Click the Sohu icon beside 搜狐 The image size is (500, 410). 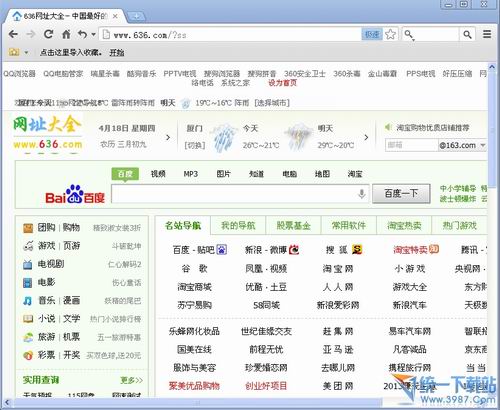point(357,250)
